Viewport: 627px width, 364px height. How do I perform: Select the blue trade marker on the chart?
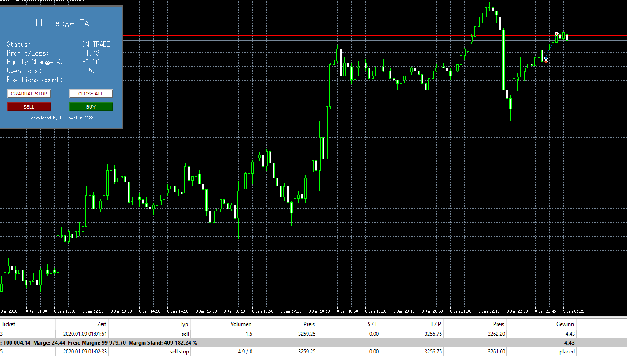point(546,58)
